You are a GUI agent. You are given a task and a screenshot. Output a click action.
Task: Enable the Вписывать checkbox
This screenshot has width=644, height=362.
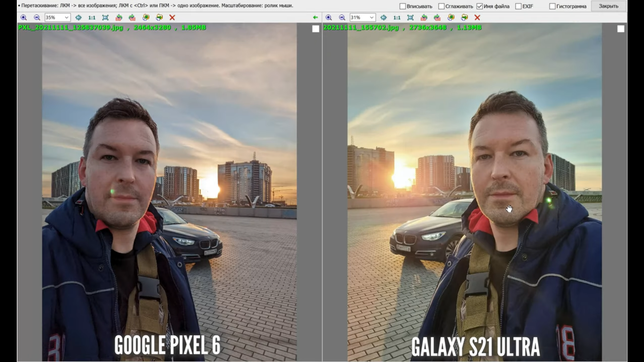(x=403, y=6)
